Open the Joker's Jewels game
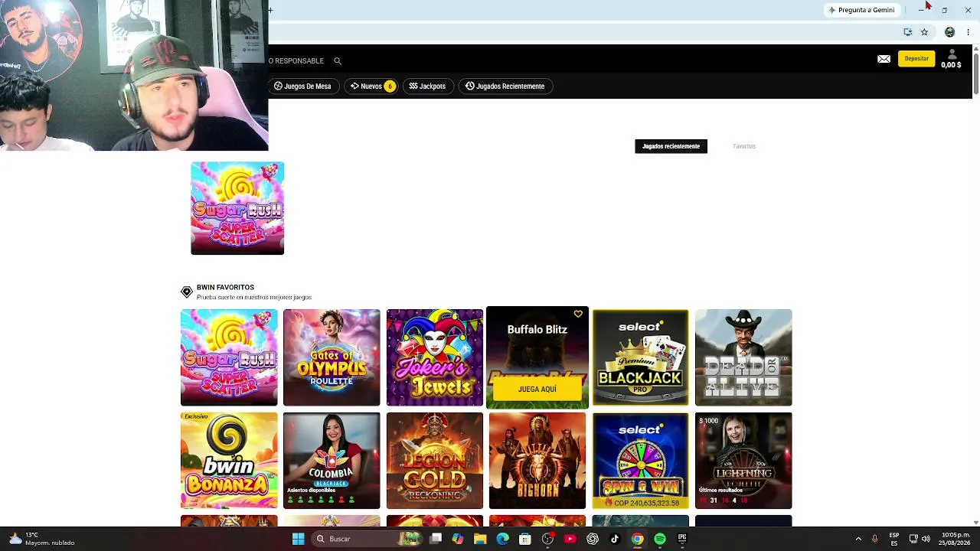This screenshot has height=551, width=980. click(435, 357)
